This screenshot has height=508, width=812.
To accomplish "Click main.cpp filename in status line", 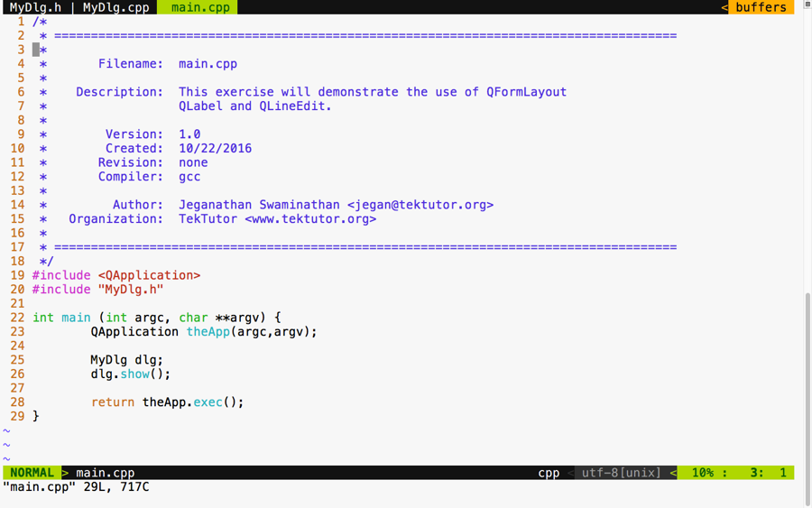I will [105, 473].
